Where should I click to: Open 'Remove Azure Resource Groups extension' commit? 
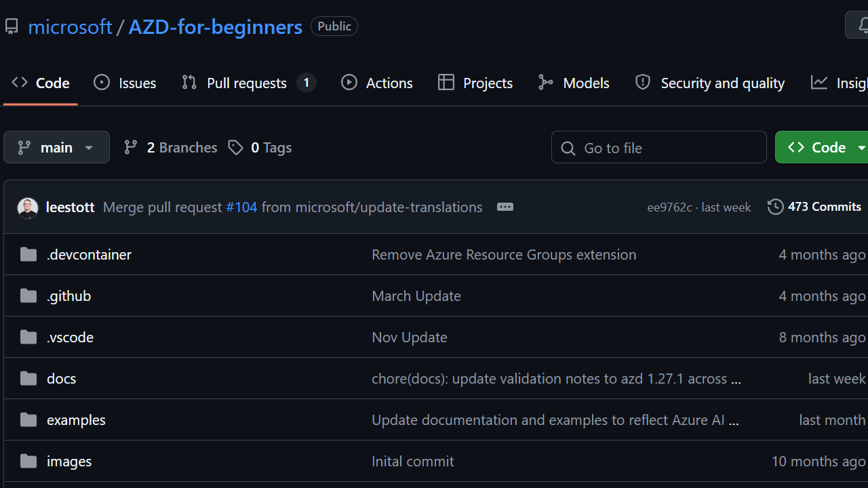point(504,254)
